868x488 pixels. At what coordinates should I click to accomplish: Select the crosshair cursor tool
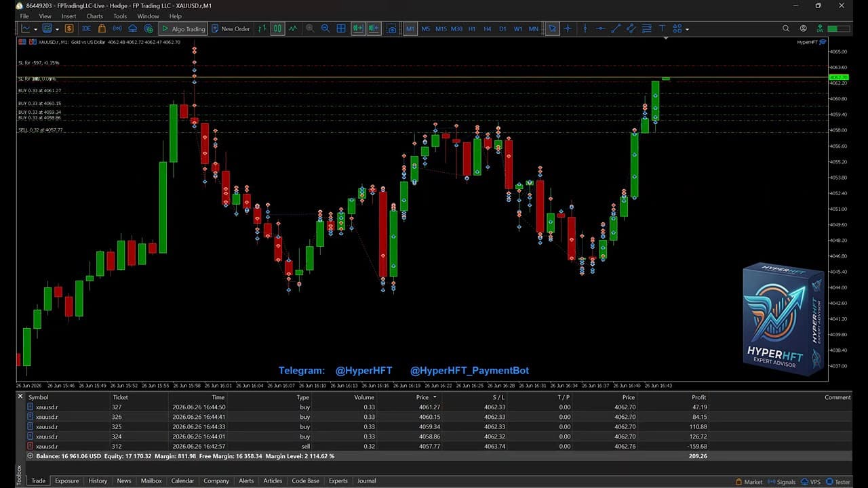pyautogui.click(x=568, y=28)
